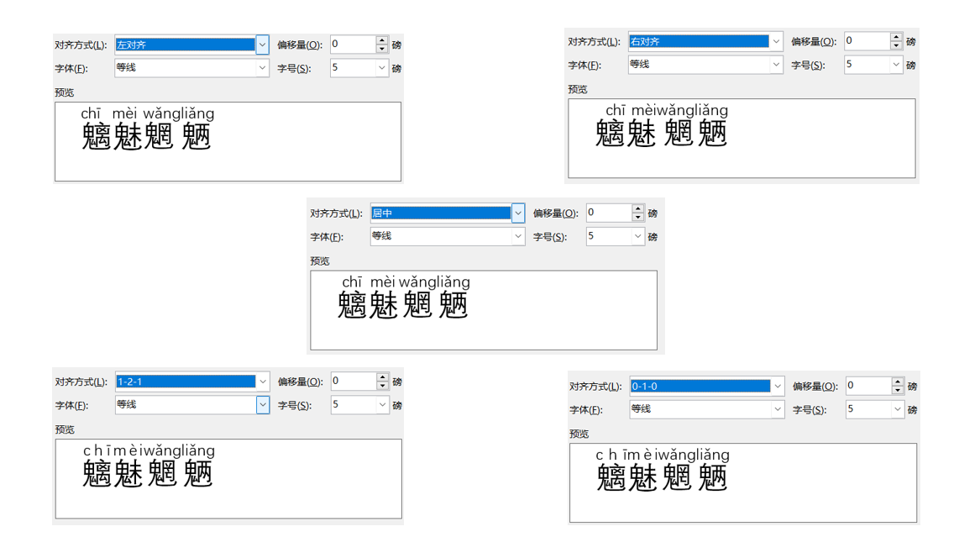The image size is (980, 558).
Task: Expand the 字体 font dropdown in the 0-1-0 panel
Action: pos(777,409)
